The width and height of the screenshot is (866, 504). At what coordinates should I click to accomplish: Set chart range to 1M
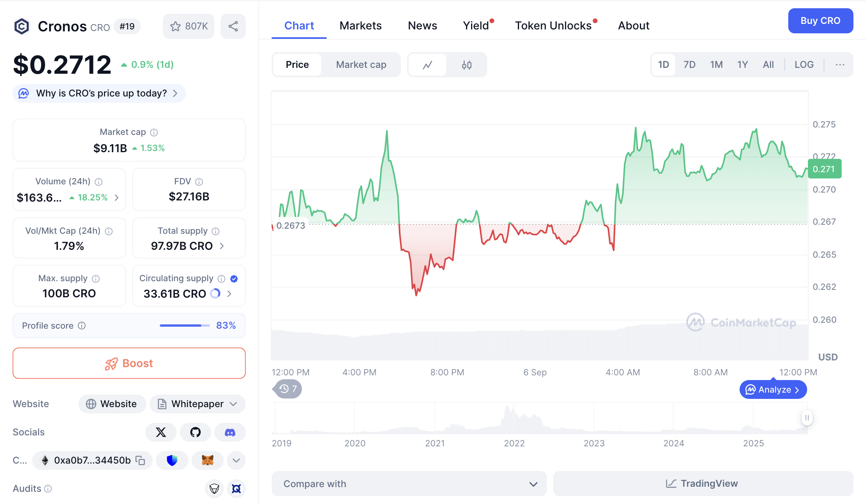click(x=716, y=65)
